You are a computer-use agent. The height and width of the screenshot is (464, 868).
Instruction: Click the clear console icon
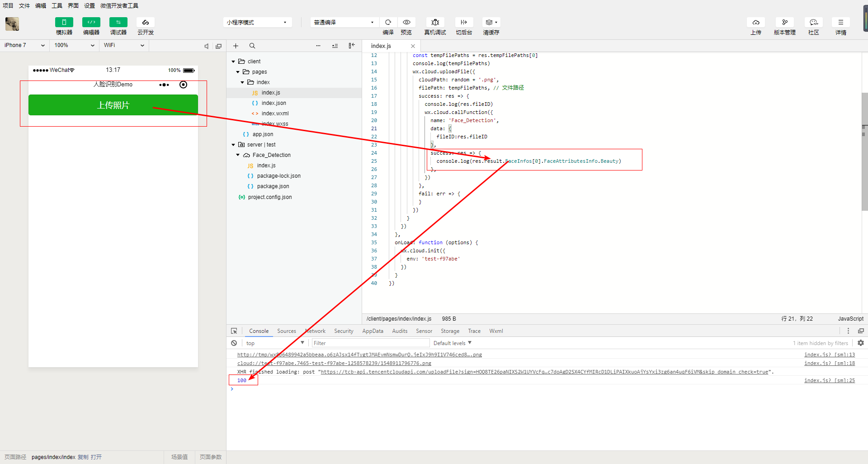[x=234, y=343]
